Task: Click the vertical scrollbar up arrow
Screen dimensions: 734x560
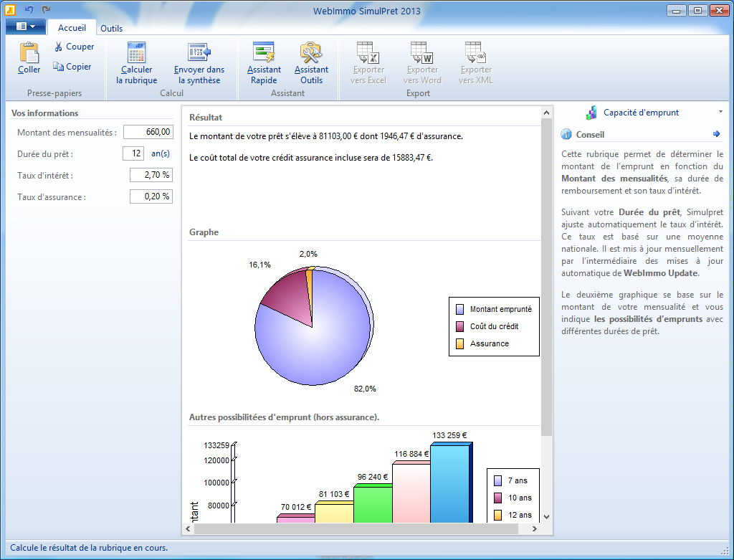Action: click(546, 113)
